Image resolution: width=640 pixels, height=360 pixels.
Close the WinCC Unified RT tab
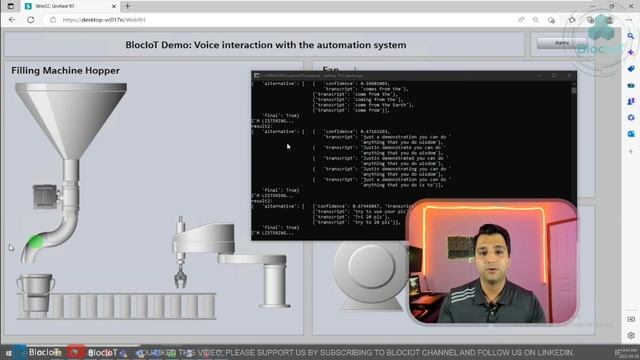pos(114,6)
